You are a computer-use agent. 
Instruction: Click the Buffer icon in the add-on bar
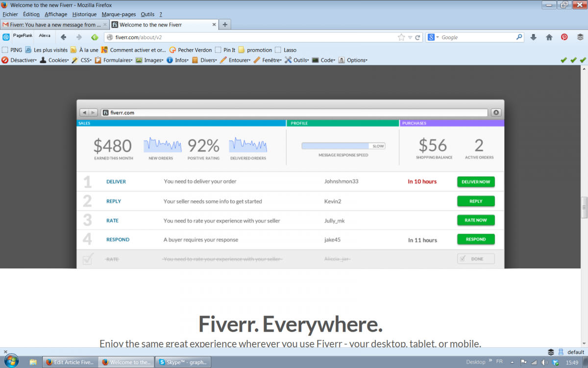point(551,352)
